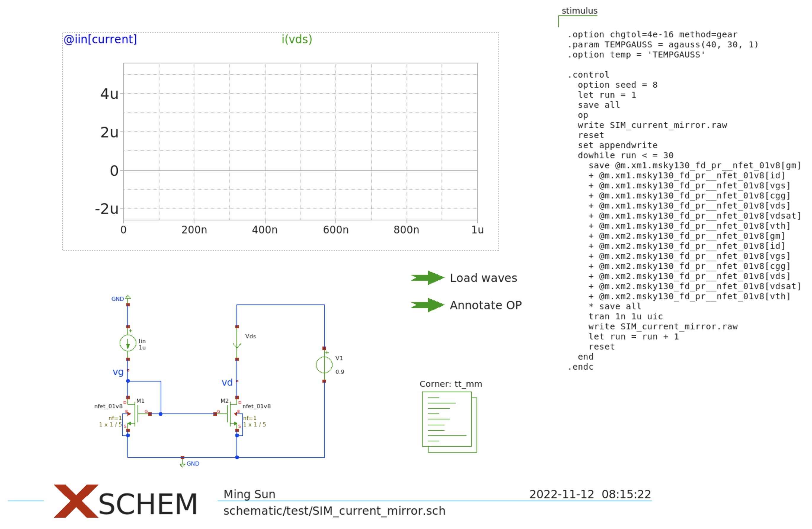The height and width of the screenshot is (529, 812).
Task: Click the '.param TEMPGAUSS' line
Action: 663,45
